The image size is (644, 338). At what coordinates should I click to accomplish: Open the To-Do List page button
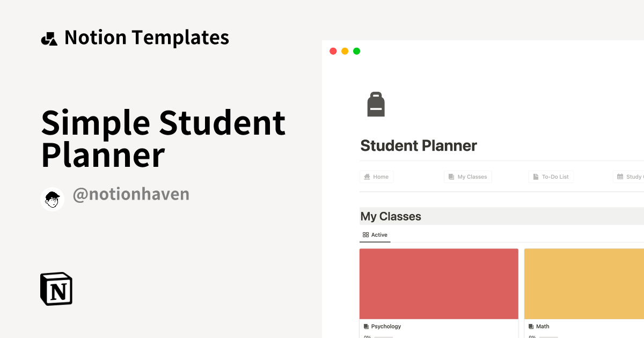point(551,177)
